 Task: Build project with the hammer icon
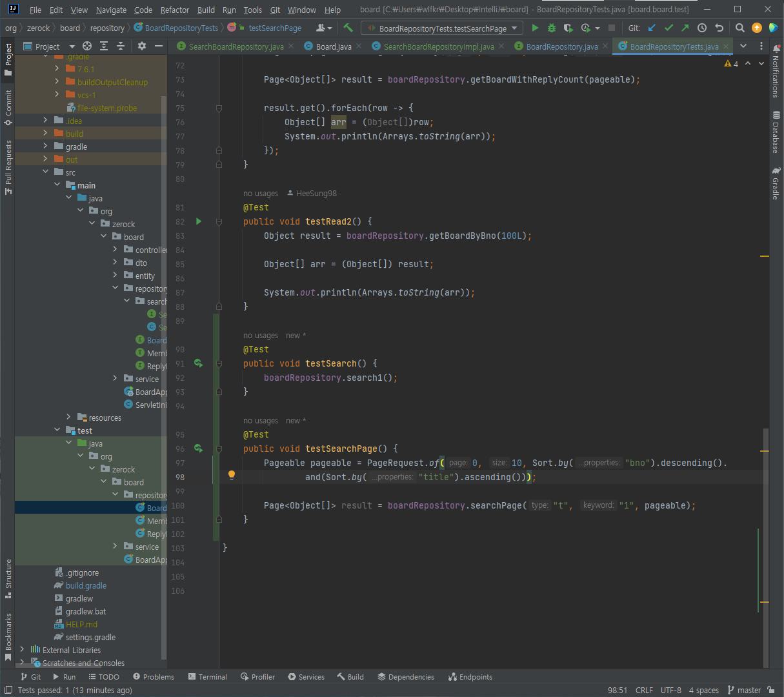coord(348,28)
